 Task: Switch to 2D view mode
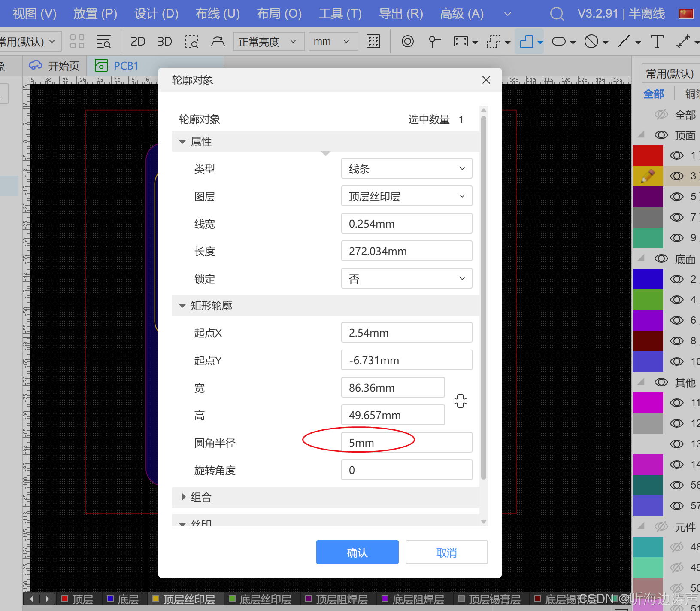pyautogui.click(x=138, y=42)
